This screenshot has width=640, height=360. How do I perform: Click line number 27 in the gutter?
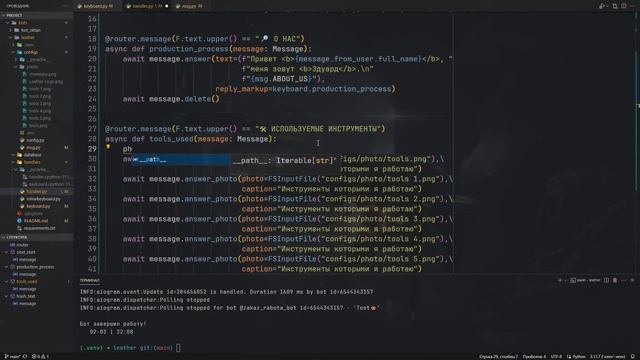[92, 129]
